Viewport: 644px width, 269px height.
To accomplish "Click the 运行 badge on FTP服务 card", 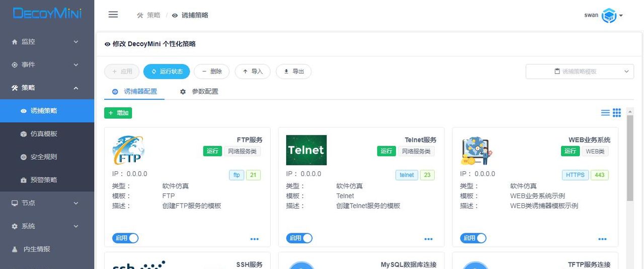I will pyautogui.click(x=212, y=151).
